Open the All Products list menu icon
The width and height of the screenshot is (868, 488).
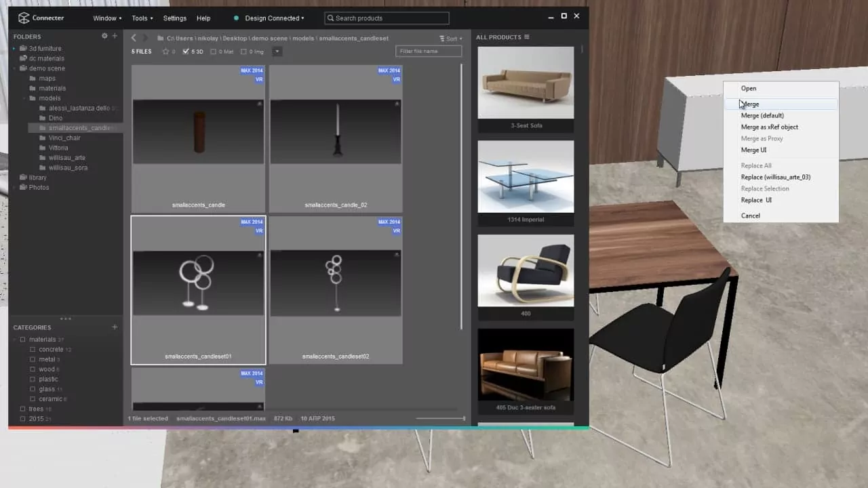coord(526,37)
